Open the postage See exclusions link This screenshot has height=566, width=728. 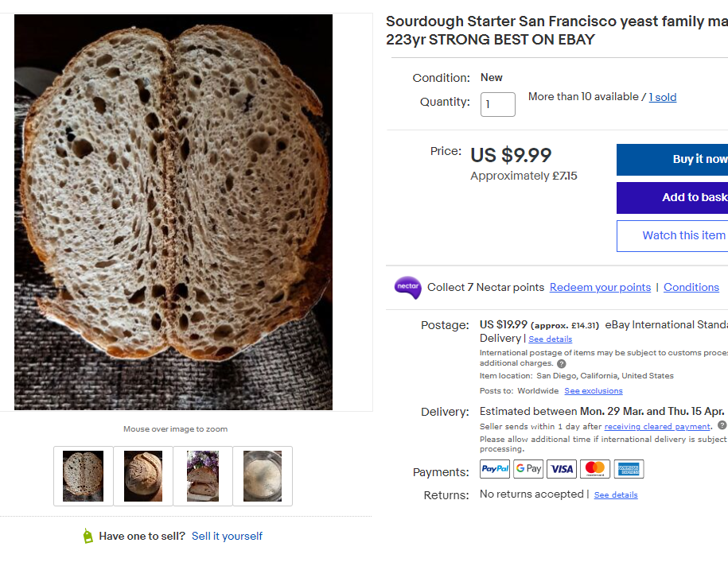pyautogui.click(x=594, y=390)
